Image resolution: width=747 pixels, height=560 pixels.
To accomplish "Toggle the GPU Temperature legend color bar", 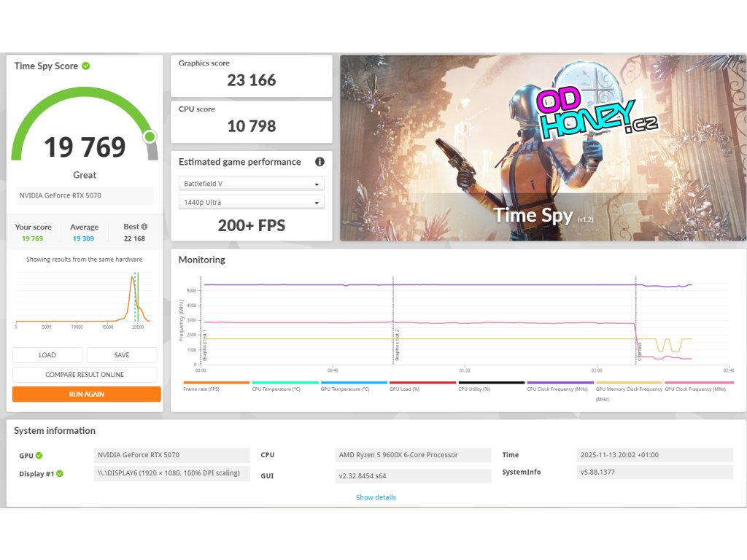I will pos(354,382).
